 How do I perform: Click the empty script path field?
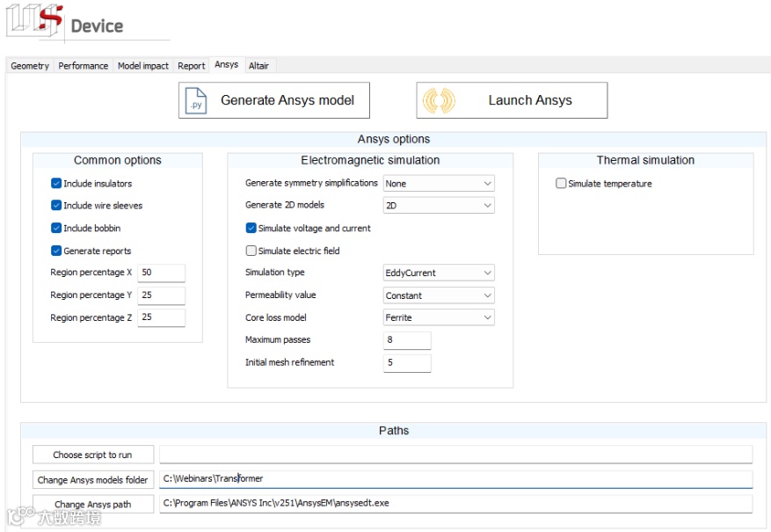[x=455, y=455]
